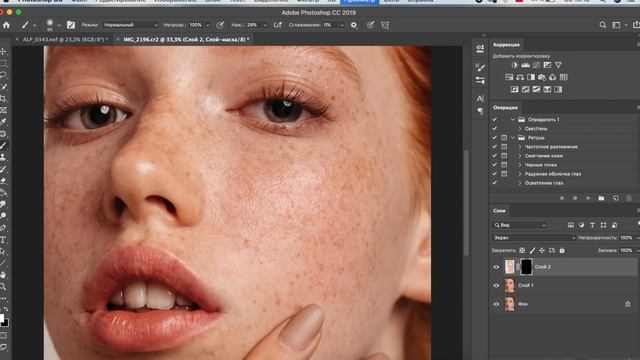Select the Type tool

(3, 240)
